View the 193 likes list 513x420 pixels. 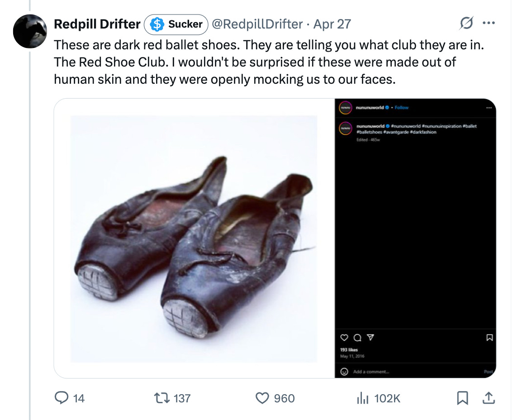pyautogui.click(x=349, y=349)
